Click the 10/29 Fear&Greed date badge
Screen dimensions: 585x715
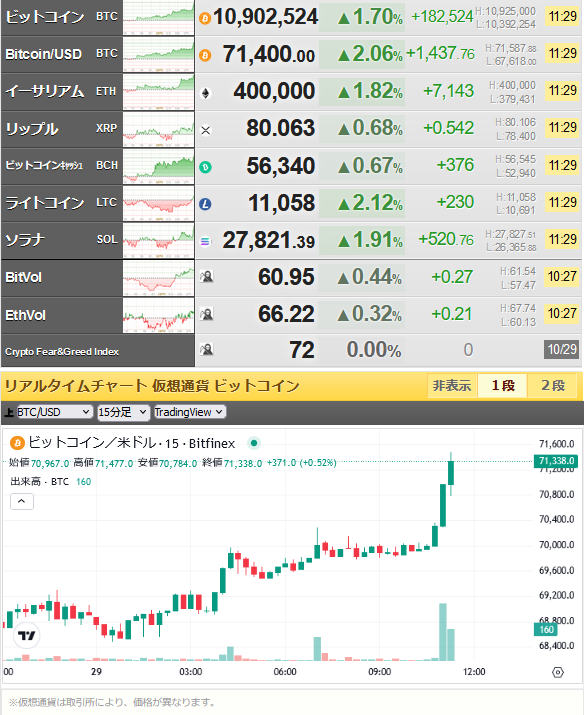tap(562, 349)
